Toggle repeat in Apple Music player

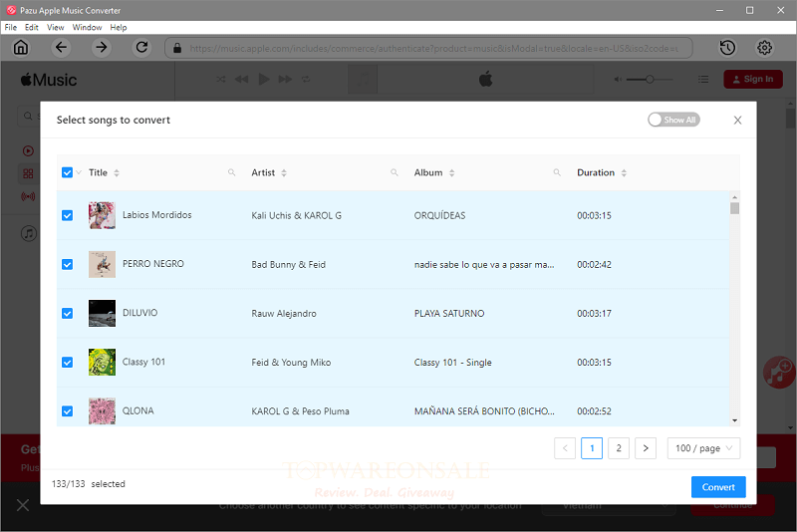click(x=306, y=80)
